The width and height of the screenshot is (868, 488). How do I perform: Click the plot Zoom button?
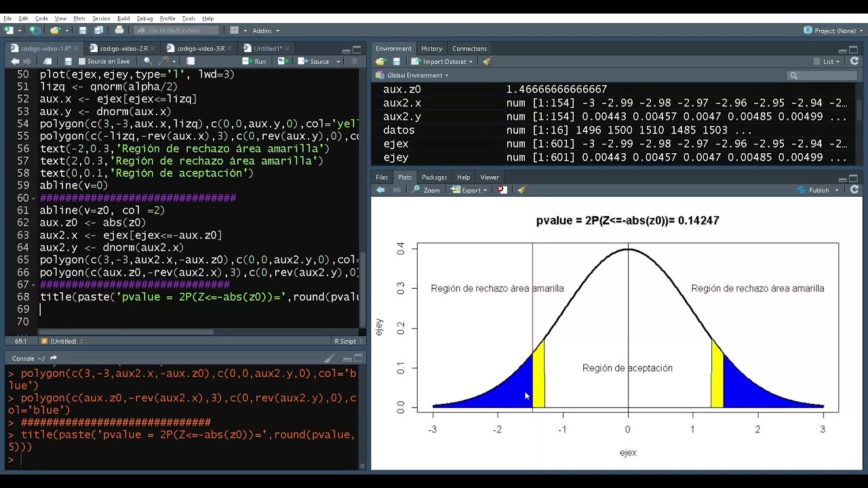pyautogui.click(x=426, y=190)
